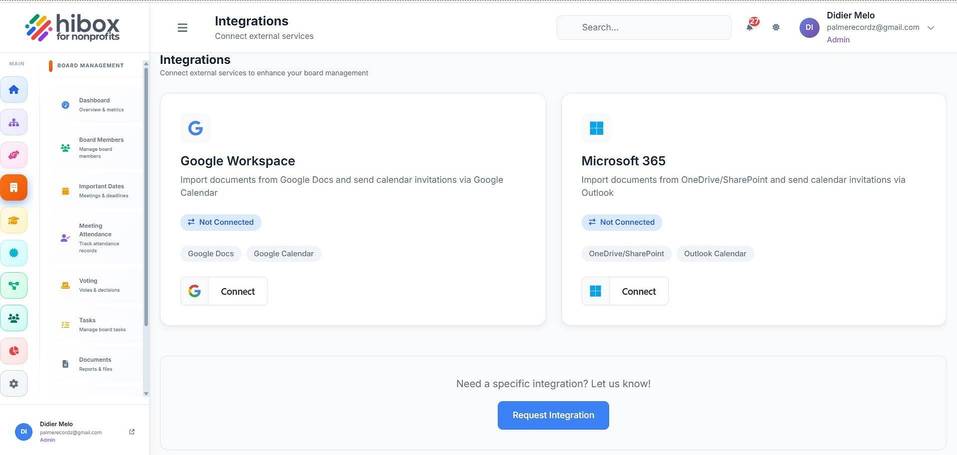Image resolution: width=957 pixels, height=455 pixels.
Task: Click the Voting ballot box icon
Action: click(x=65, y=285)
